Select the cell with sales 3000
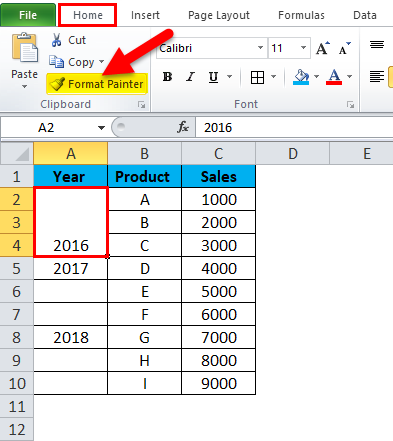The image size is (393, 441). click(x=219, y=245)
